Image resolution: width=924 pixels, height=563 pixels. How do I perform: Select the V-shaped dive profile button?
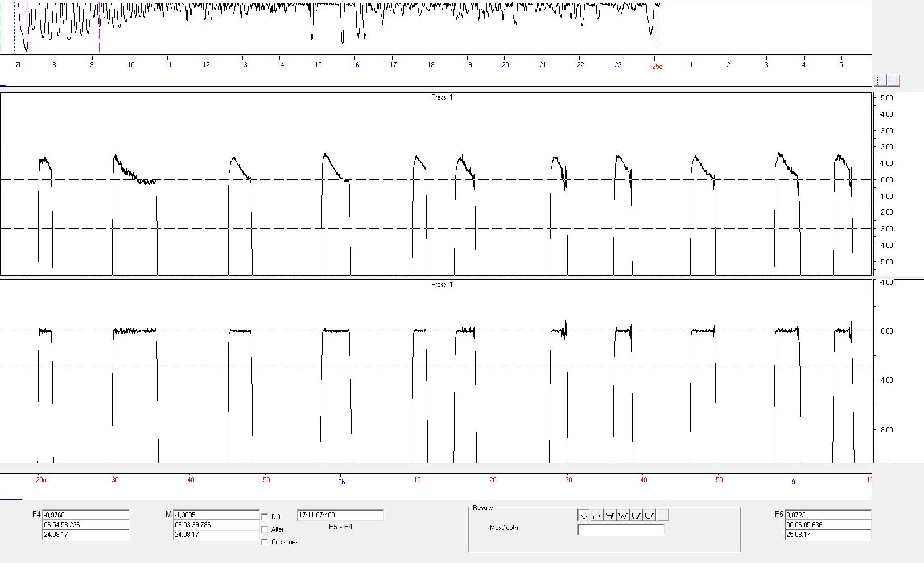click(x=584, y=516)
